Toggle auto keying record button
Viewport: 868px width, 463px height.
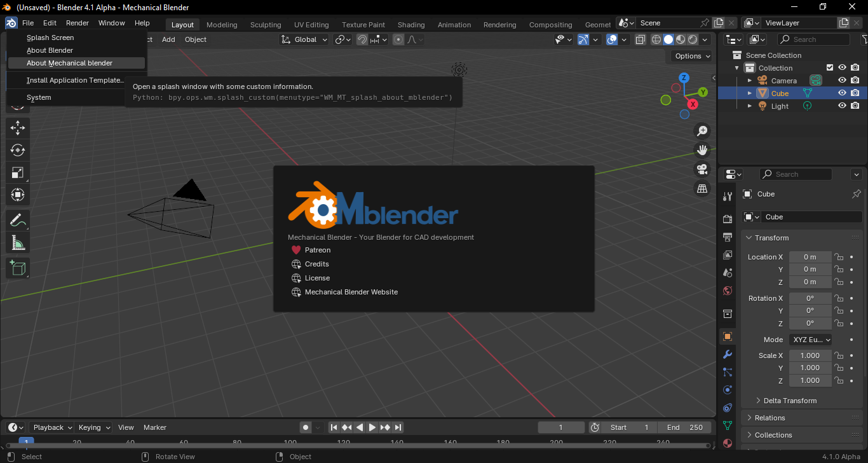(x=306, y=427)
